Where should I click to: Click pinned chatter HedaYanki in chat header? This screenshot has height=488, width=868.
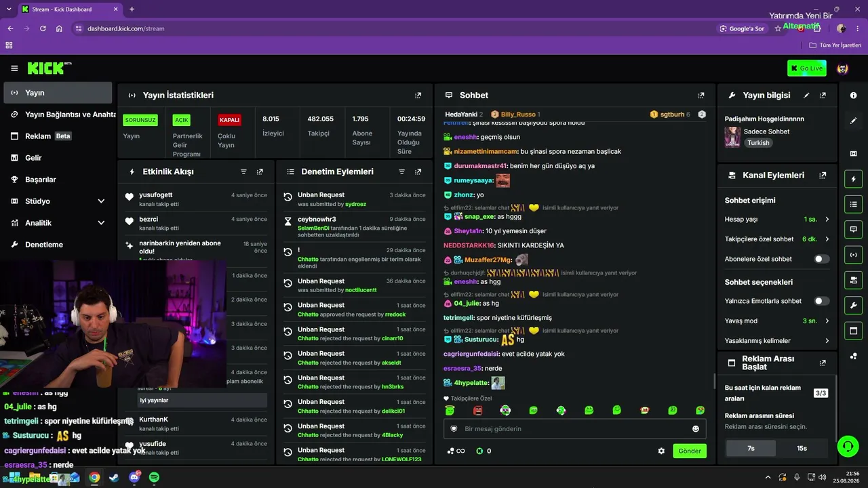pyautogui.click(x=461, y=115)
